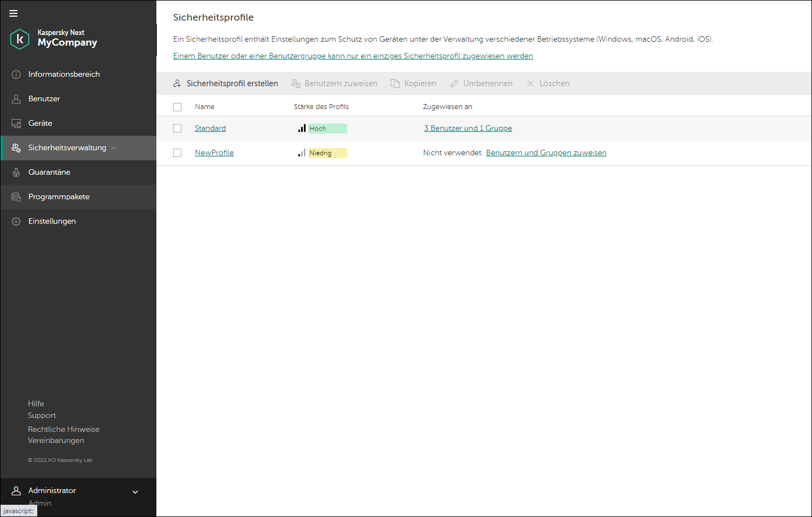Click the Einstellungen gear icon
This screenshot has height=517, width=812.
point(16,221)
